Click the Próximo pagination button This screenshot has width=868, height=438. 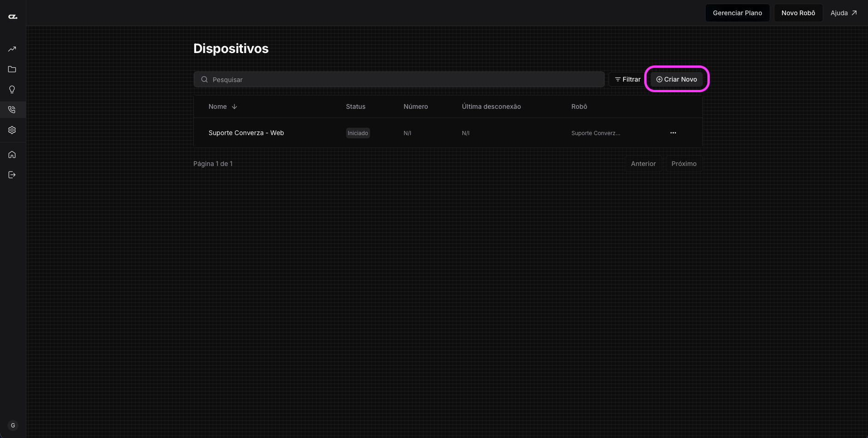684,164
